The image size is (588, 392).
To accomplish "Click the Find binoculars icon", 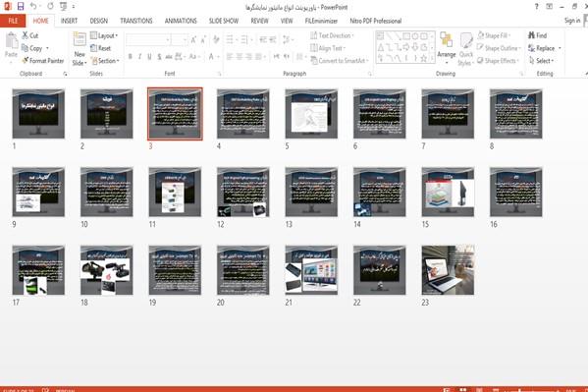I will [531, 35].
